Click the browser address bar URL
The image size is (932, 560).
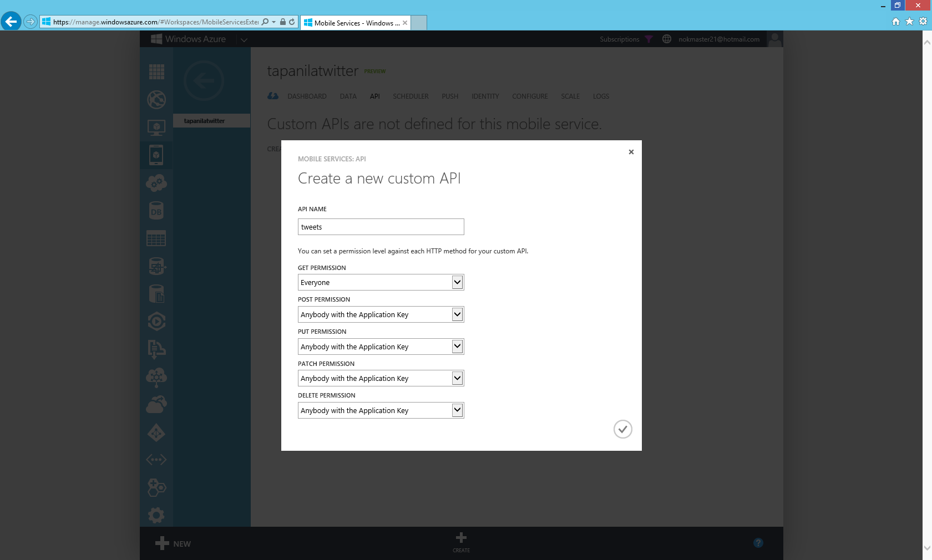(x=155, y=22)
